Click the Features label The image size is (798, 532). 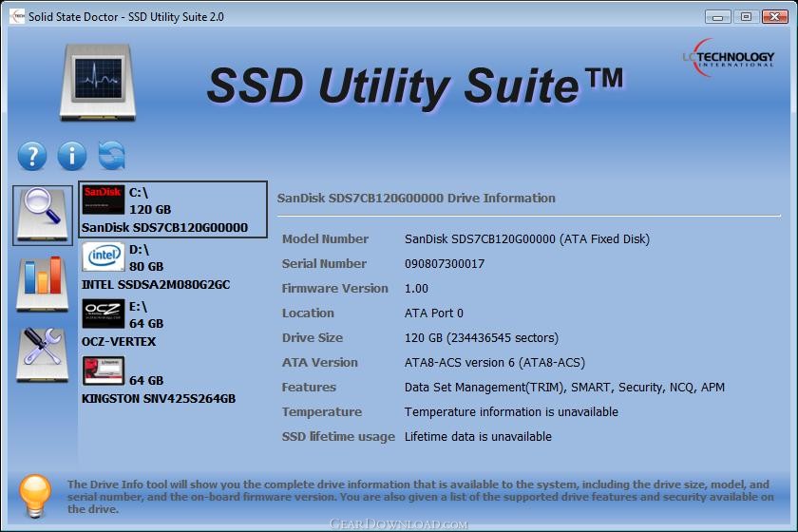click(309, 388)
